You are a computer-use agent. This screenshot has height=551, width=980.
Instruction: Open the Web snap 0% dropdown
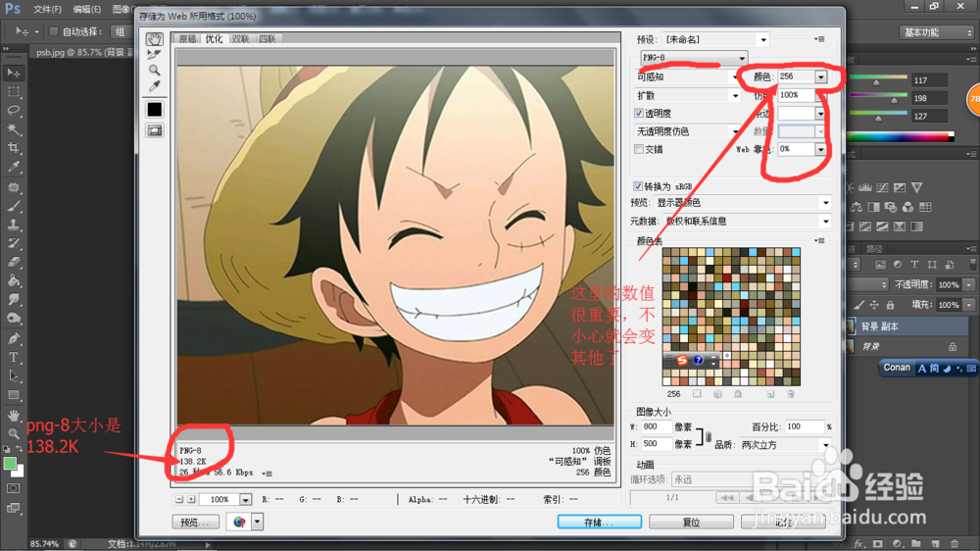pos(820,149)
